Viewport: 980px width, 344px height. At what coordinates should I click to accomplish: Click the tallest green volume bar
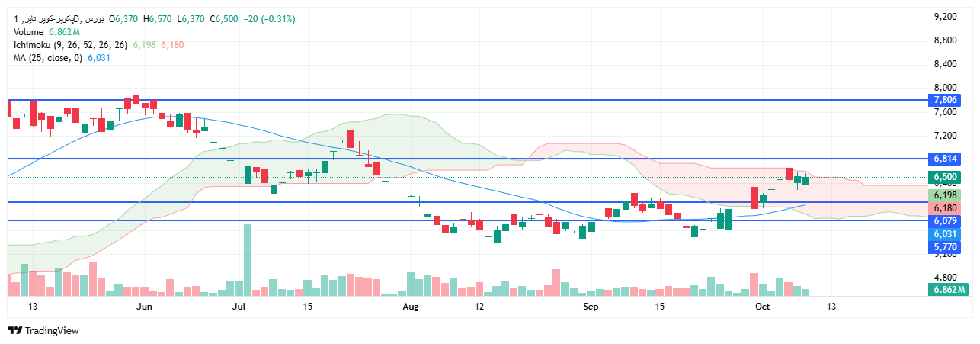[247, 259]
